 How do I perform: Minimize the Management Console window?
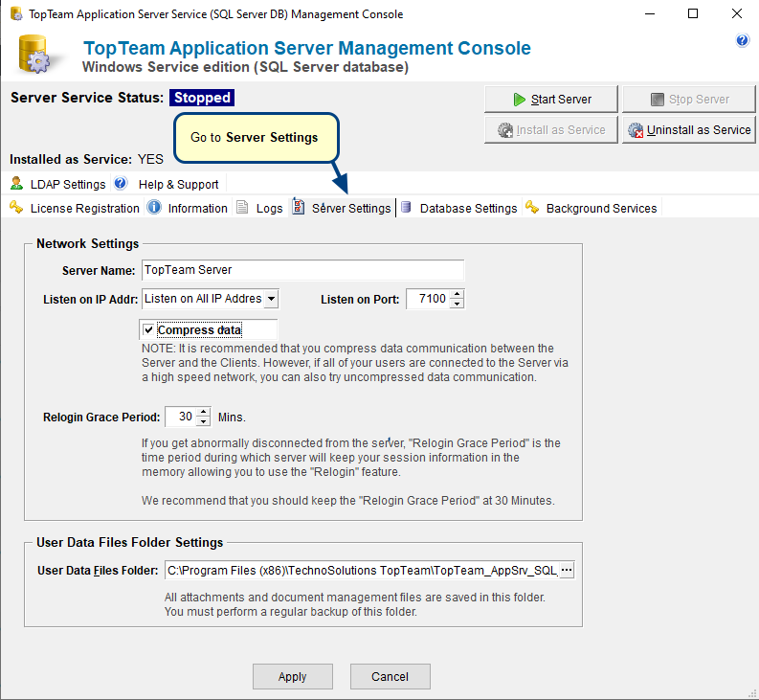[650, 13]
